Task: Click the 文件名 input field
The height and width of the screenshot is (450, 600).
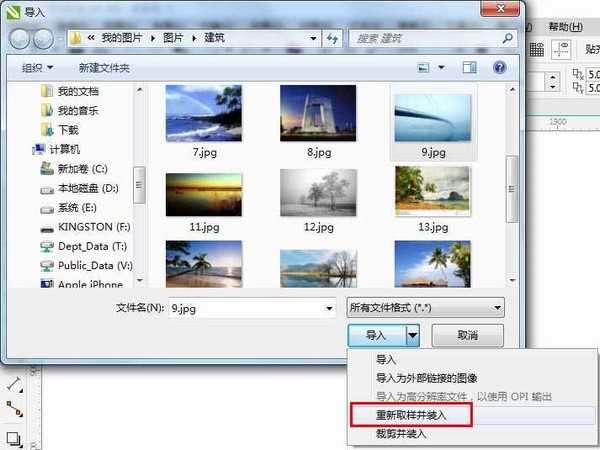Action: [x=250, y=307]
